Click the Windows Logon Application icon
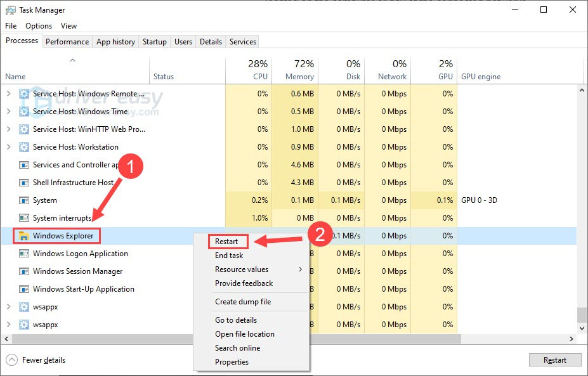This screenshot has height=376, width=588. tap(24, 254)
